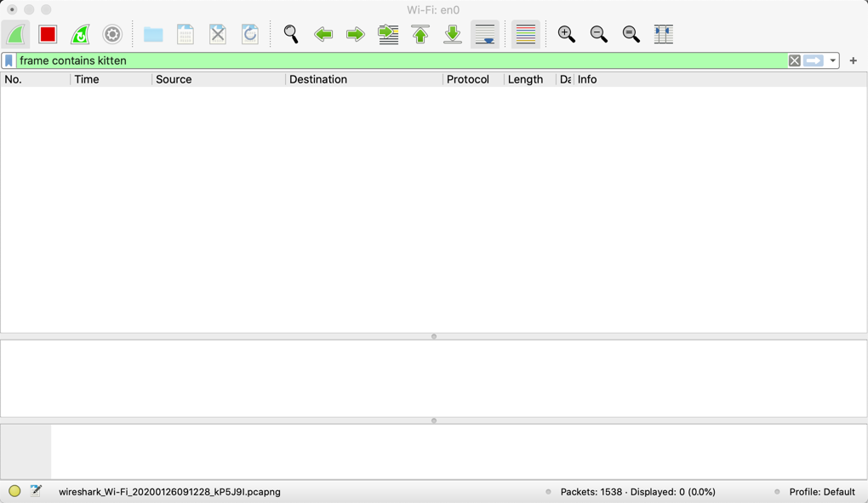
Task: Click Packets: 1538 Displayed status text
Action: [637, 492]
